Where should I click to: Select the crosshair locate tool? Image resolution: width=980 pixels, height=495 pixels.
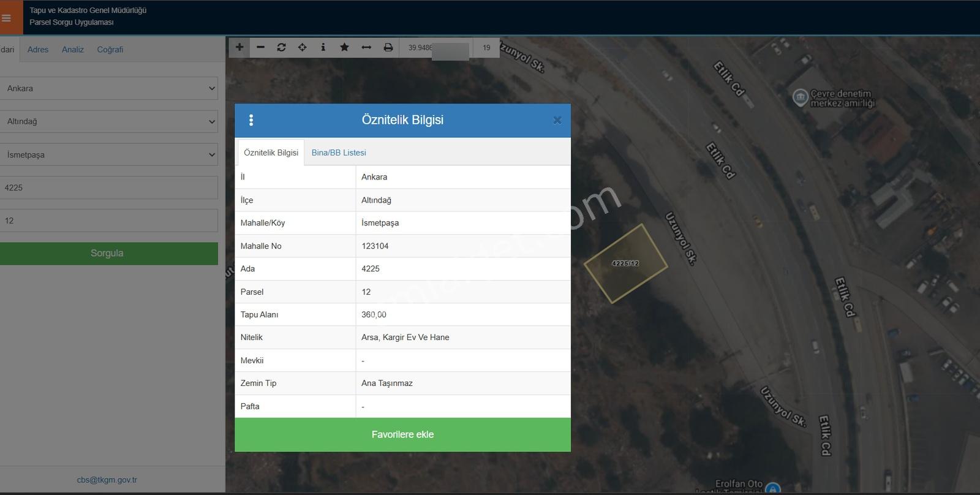tap(303, 47)
